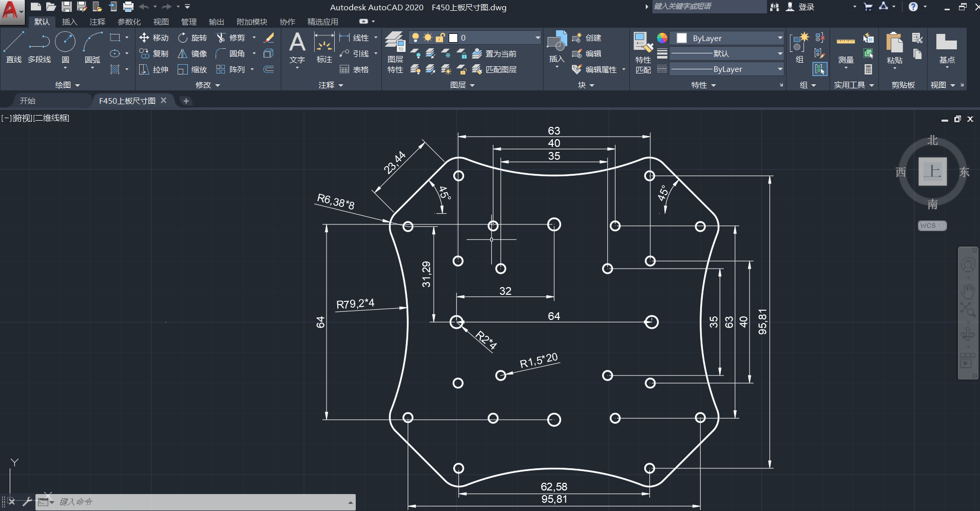Viewport: 980px width, 511px height.
Task: Select the Arc (圆弧) tool
Action: pos(92,47)
